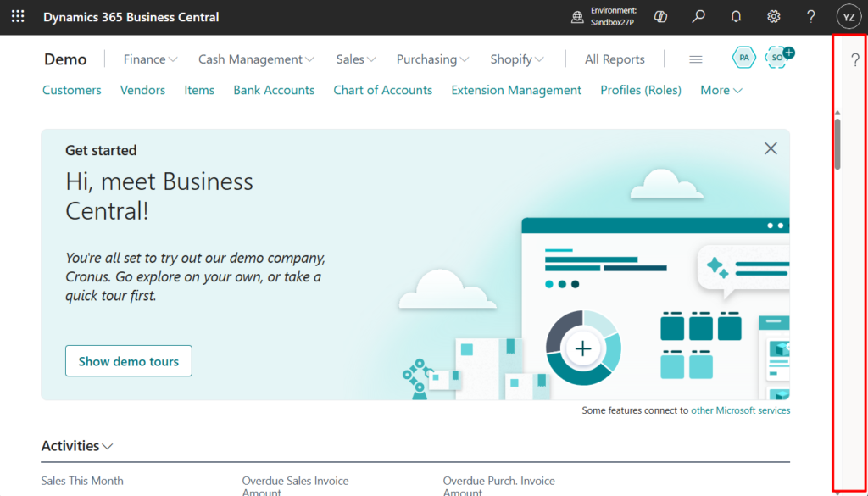
Task: Click the help question mark in black header
Action: tap(811, 17)
